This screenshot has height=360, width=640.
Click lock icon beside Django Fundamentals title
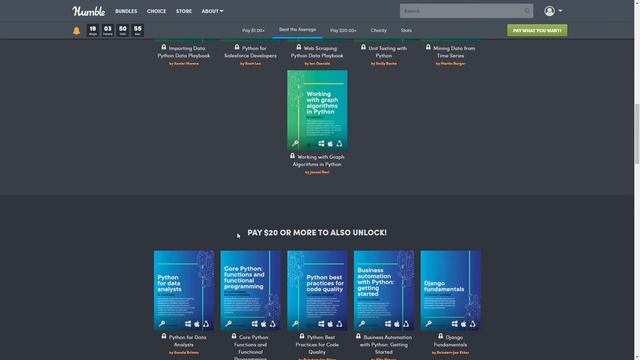click(440, 336)
